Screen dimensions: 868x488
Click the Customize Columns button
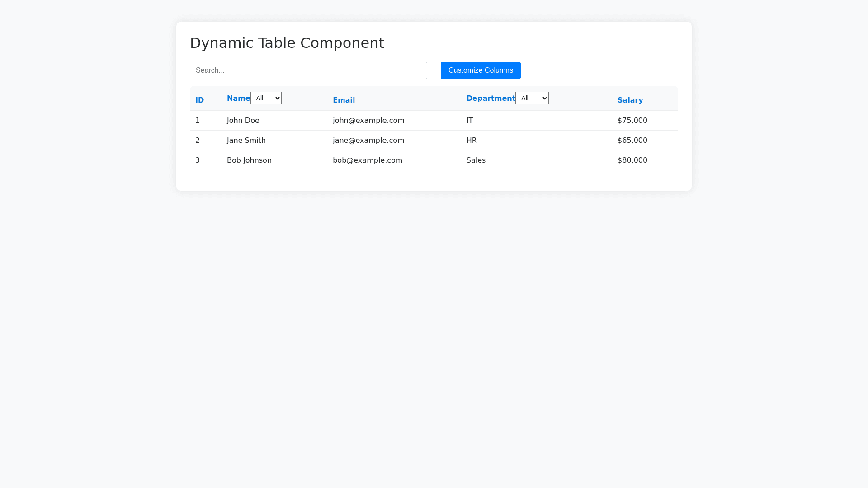click(x=480, y=70)
